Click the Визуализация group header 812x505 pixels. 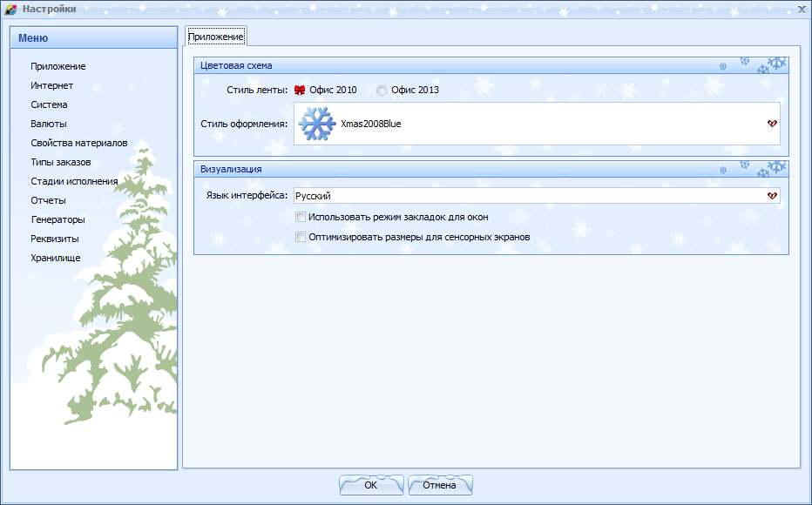point(491,169)
